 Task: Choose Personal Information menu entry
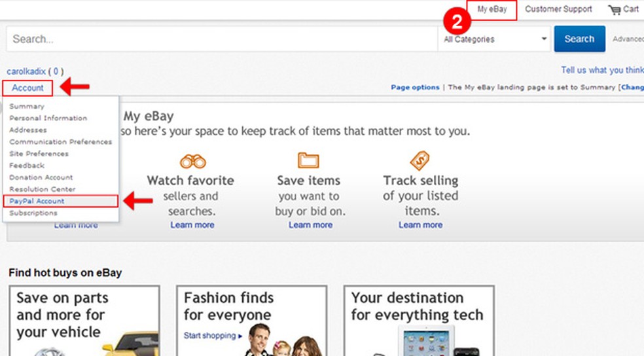pos(48,118)
